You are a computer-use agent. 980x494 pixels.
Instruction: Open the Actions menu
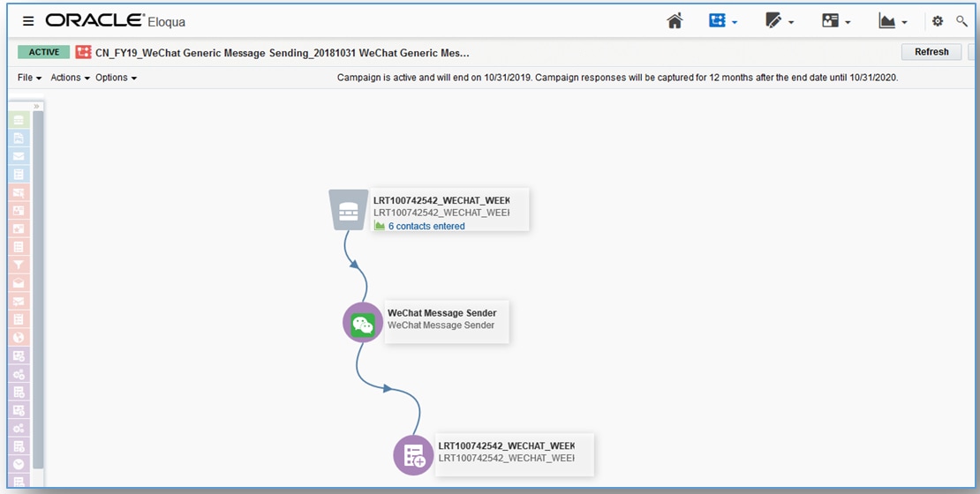point(70,78)
